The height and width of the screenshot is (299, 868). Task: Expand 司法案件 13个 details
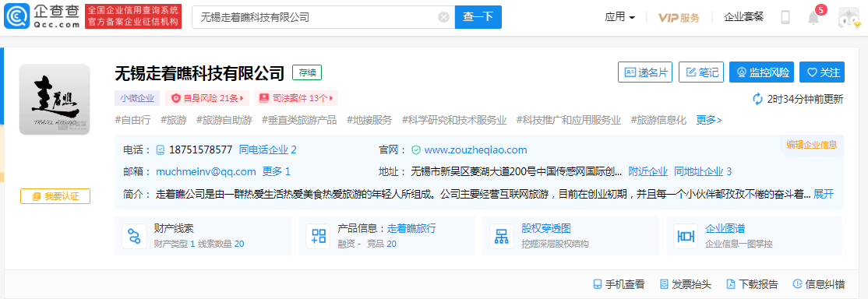[x=296, y=99]
